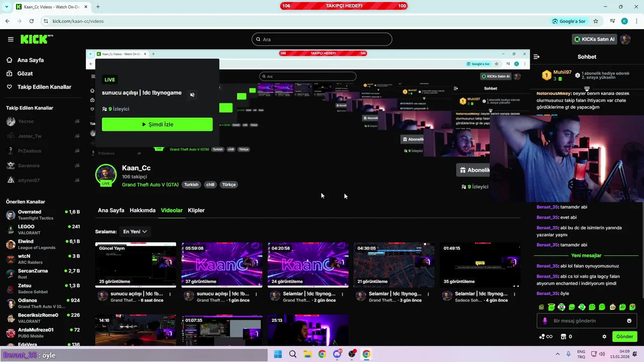This screenshot has height=362, width=644.
Task: Open options for 4 gün önce video
Action: point(514,294)
